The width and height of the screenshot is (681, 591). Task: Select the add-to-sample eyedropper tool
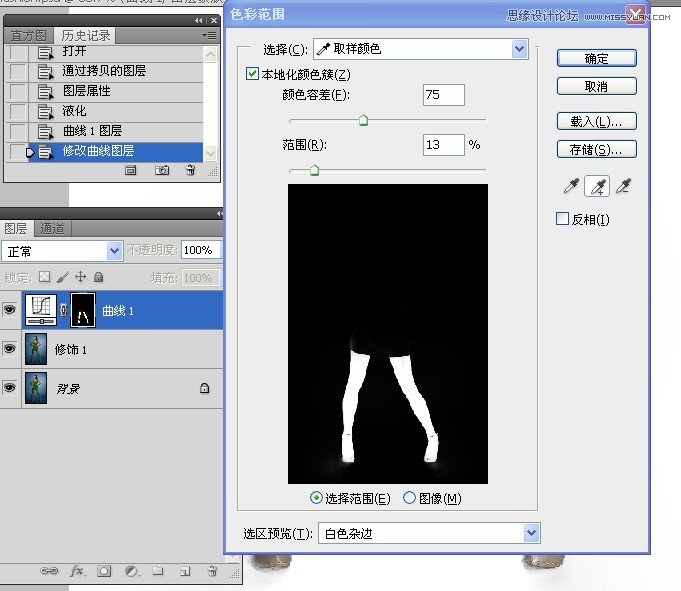(597, 186)
